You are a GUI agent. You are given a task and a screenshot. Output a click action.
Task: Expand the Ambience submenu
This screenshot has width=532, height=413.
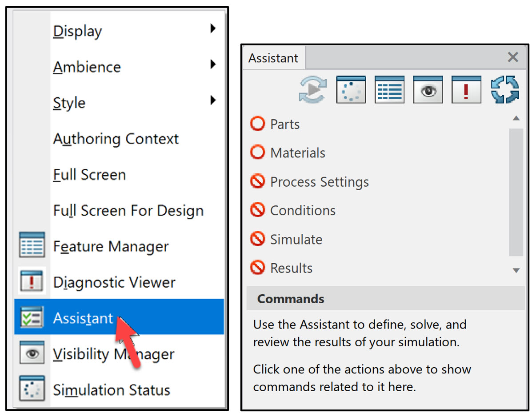pos(87,67)
